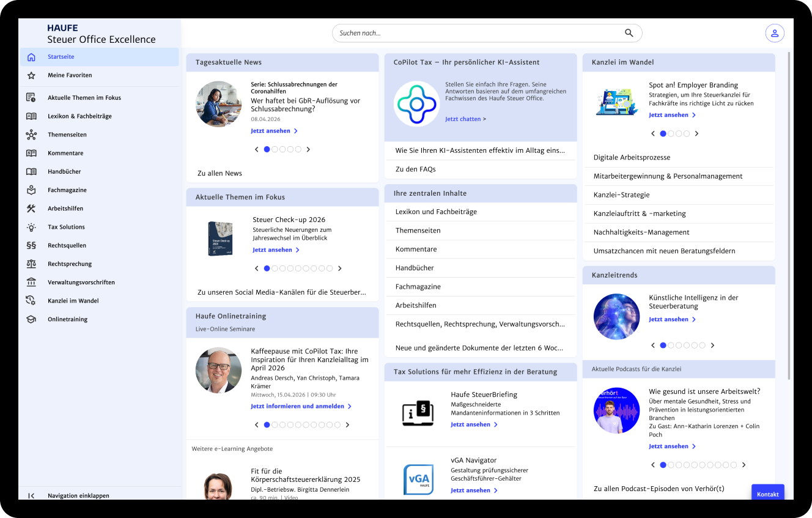The width and height of the screenshot is (812, 518).
Task: Click the Themenseiten network icon
Action: click(31, 135)
